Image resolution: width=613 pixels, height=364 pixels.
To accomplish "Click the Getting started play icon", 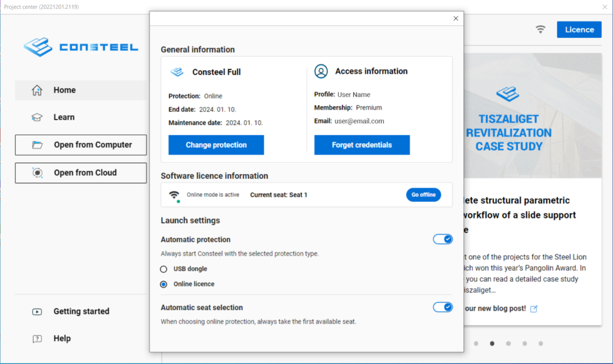I will tap(37, 311).
